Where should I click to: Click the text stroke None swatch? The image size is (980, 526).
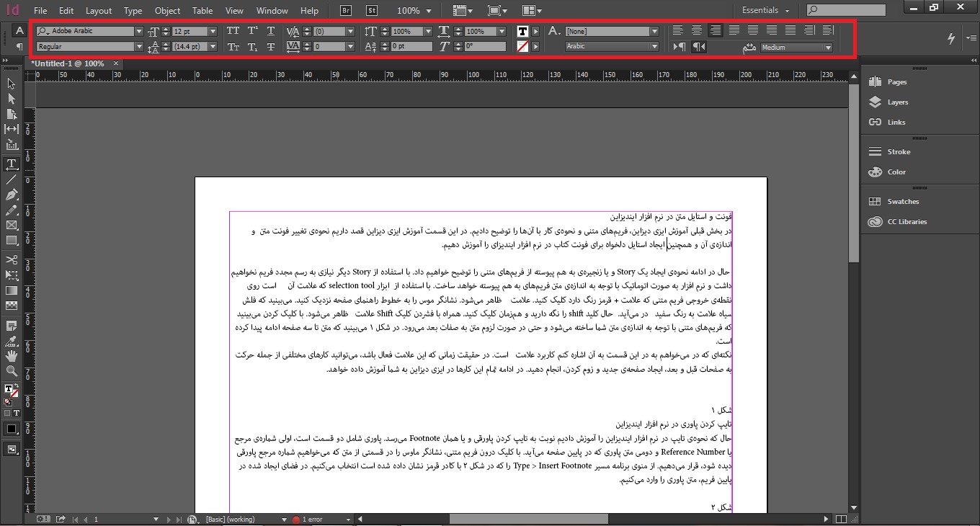(523, 47)
